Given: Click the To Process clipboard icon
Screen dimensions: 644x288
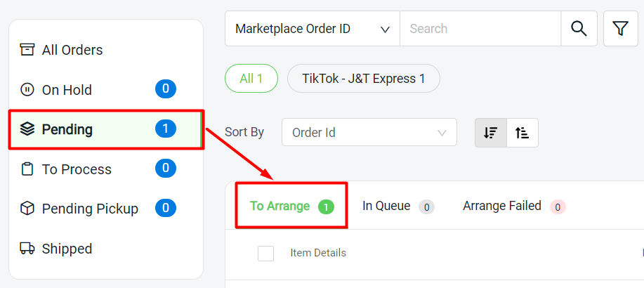Looking at the screenshot, I should click(27, 169).
